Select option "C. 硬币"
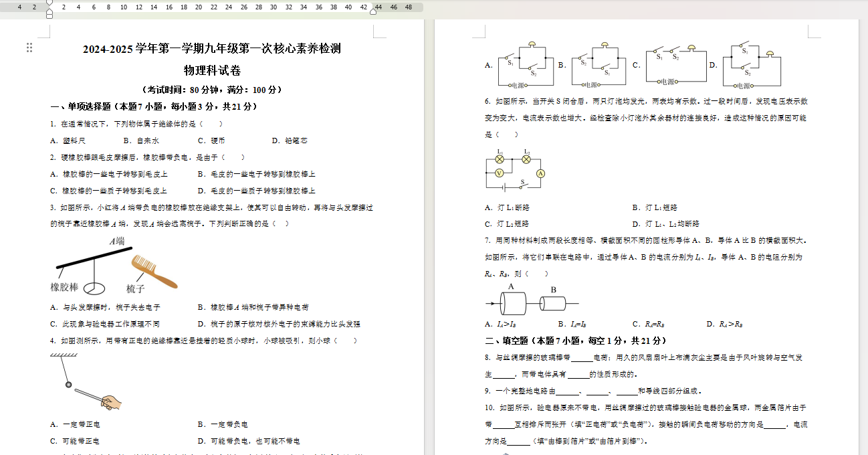 (211, 141)
